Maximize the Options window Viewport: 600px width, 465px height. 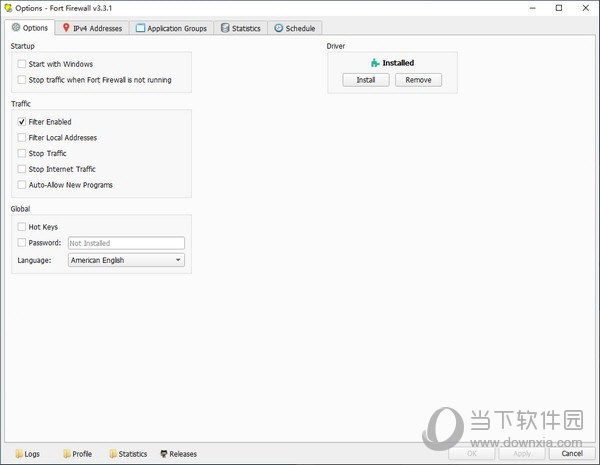point(559,8)
